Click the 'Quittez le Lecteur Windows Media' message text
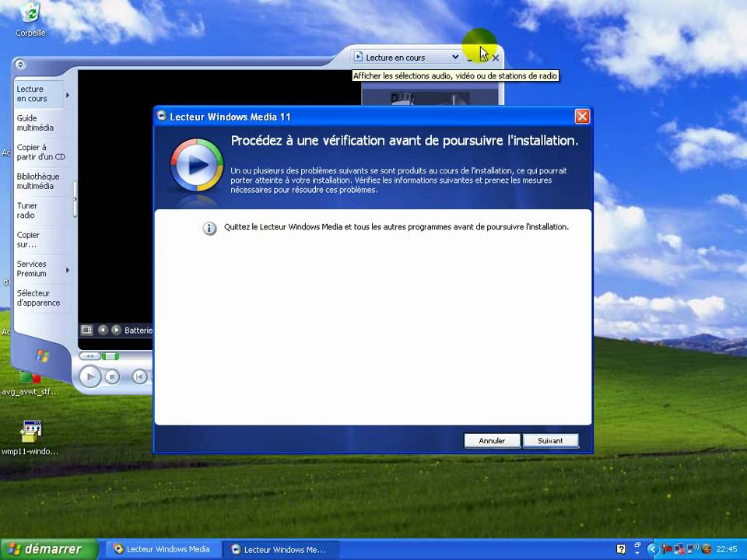Screen dimensions: 747x560 pyautogui.click(x=396, y=227)
